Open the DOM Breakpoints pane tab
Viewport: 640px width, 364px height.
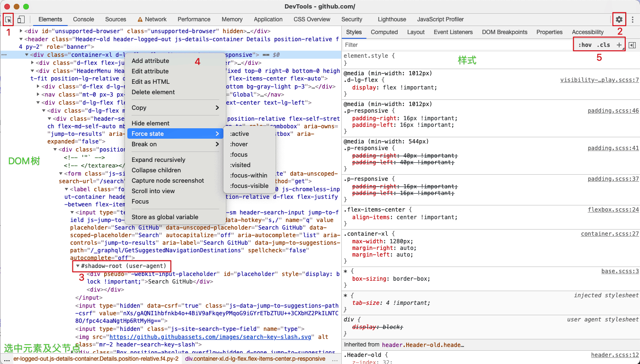(x=504, y=32)
